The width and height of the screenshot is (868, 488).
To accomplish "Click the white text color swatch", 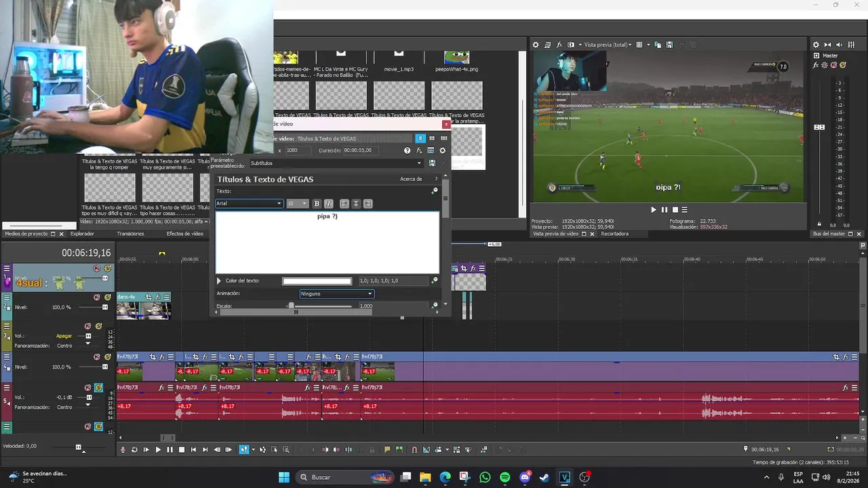I will click(x=317, y=281).
